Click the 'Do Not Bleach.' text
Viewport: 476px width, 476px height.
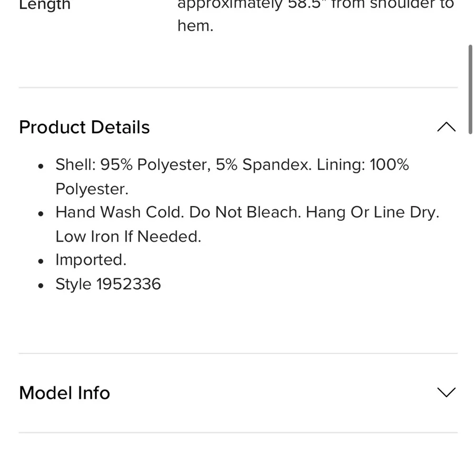click(x=245, y=212)
